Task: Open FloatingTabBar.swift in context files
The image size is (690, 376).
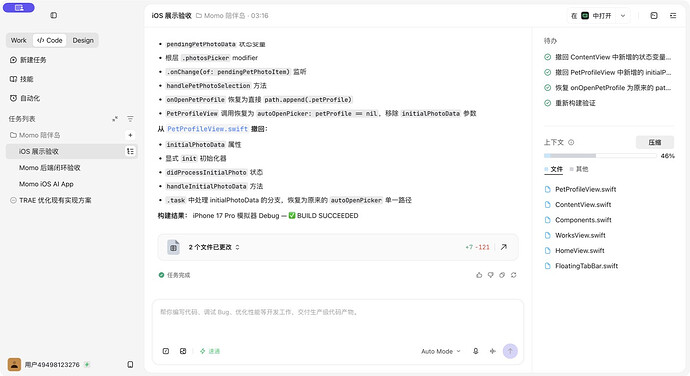Action: [586, 266]
